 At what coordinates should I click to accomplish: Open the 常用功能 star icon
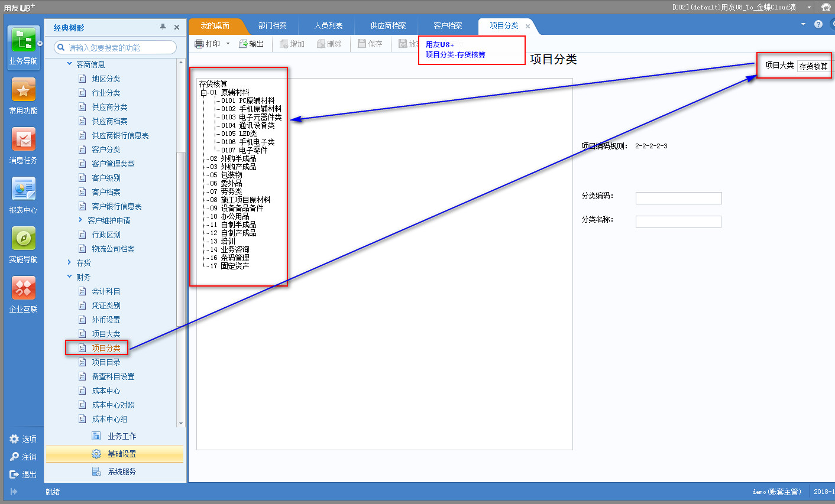(23, 91)
